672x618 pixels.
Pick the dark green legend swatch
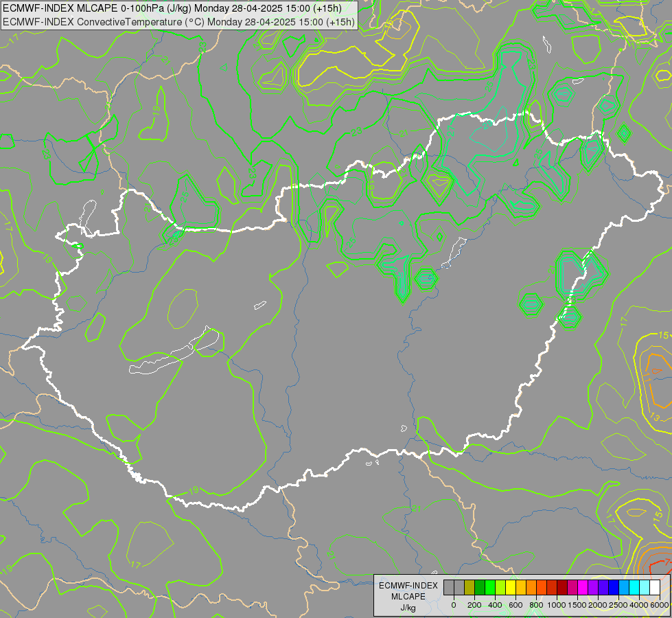point(480,587)
